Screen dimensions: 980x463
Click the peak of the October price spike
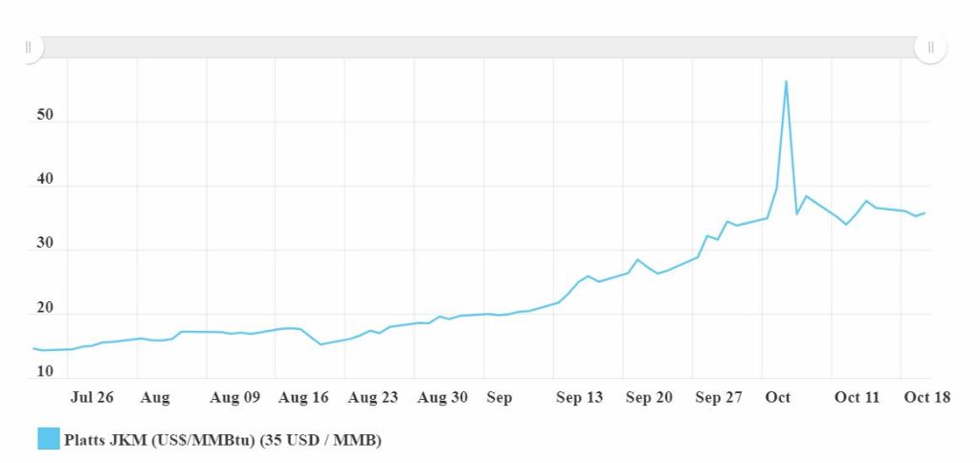(x=786, y=81)
